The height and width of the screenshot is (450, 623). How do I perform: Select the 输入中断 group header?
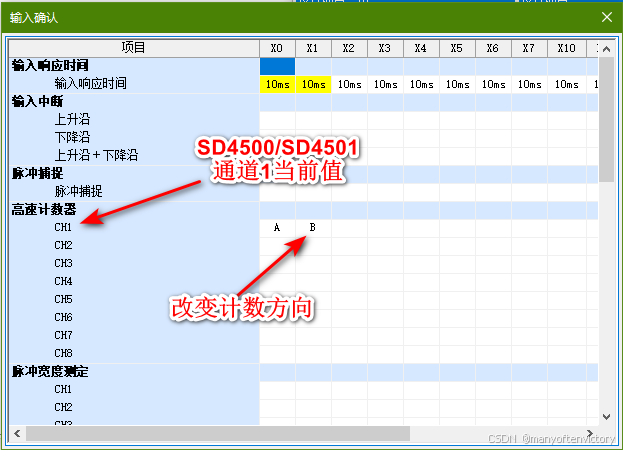coord(134,102)
